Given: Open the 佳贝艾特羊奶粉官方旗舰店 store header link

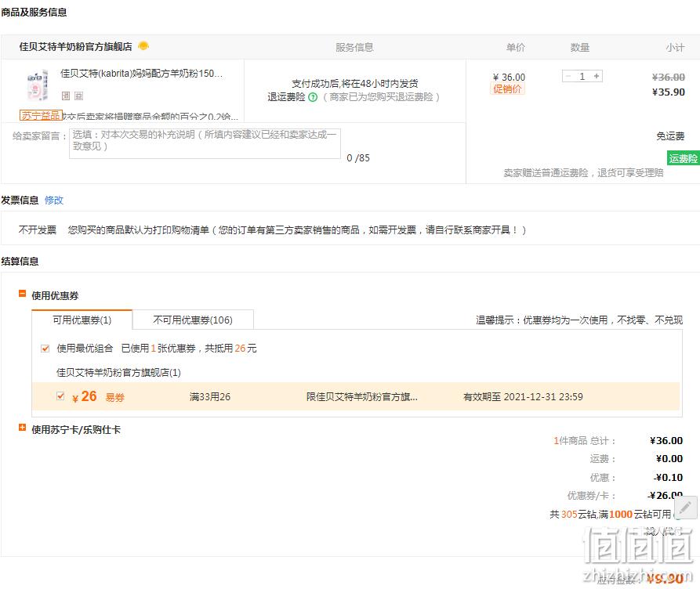Looking at the screenshot, I should (x=75, y=46).
